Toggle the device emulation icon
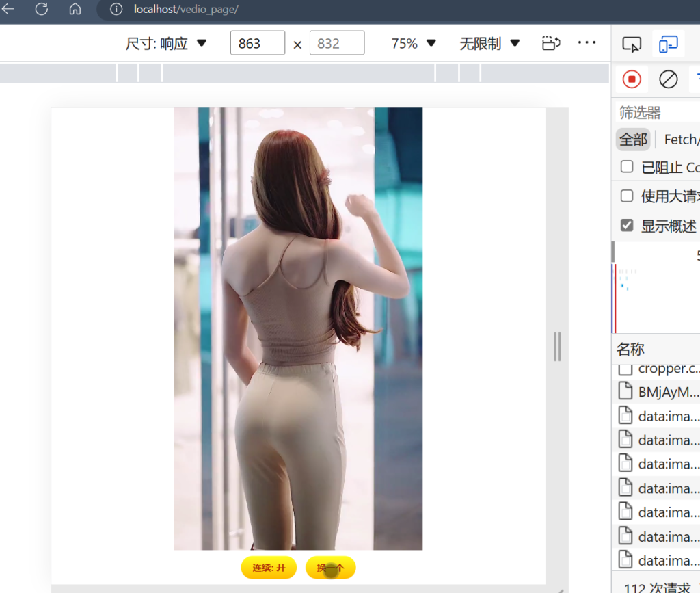 pos(669,42)
